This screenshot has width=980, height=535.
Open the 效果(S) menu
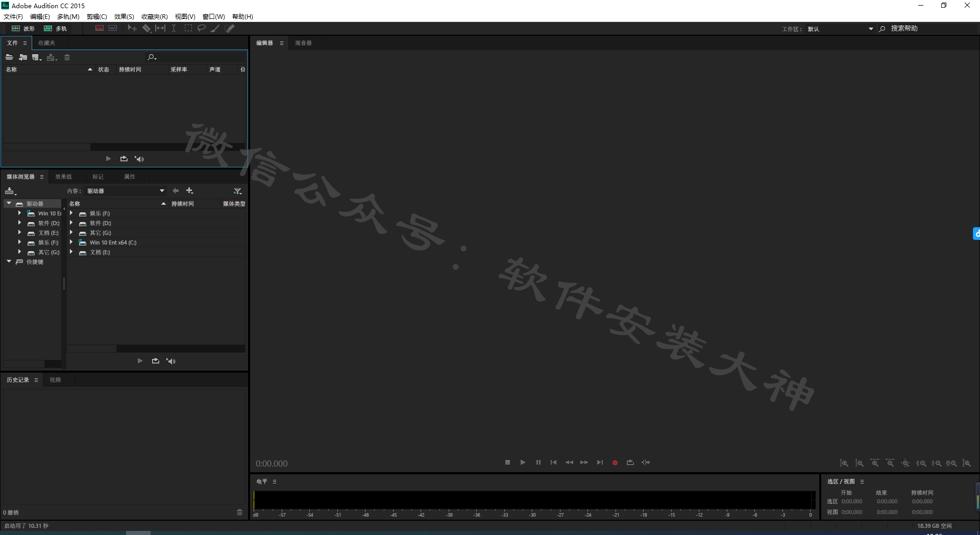point(124,17)
